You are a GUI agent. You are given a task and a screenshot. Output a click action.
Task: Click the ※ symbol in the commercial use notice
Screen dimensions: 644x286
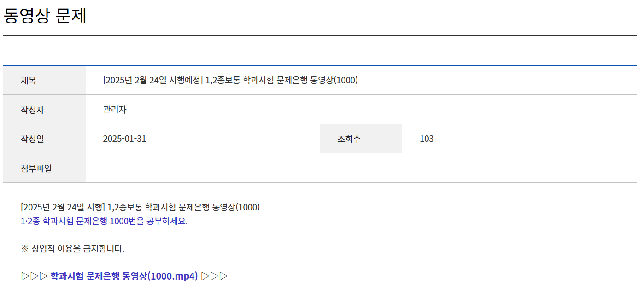tap(25, 249)
